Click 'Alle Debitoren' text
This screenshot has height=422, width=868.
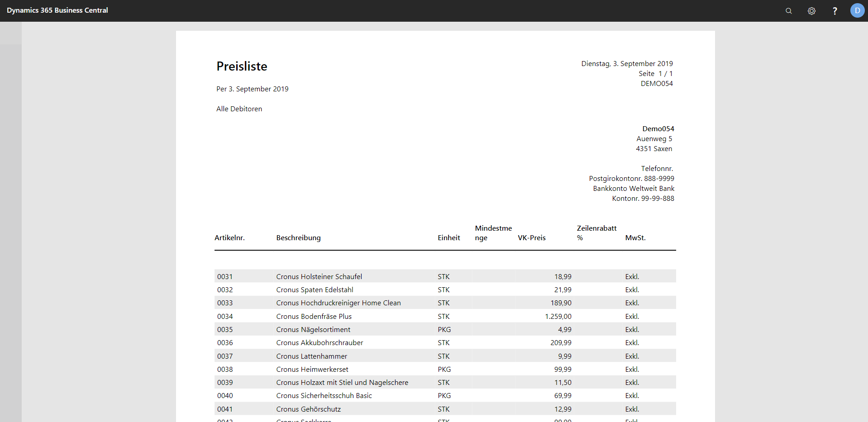(x=239, y=109)
